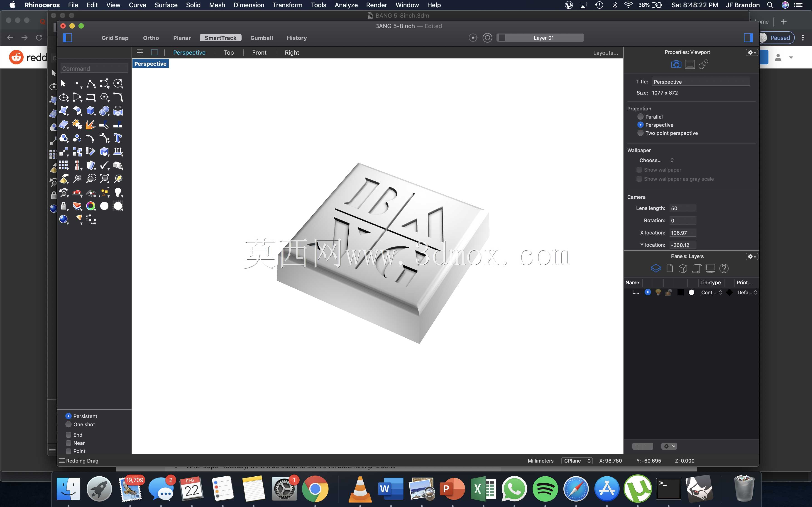
Task: Toggle the Ortho mode button
Action: [x=151, y=38]
